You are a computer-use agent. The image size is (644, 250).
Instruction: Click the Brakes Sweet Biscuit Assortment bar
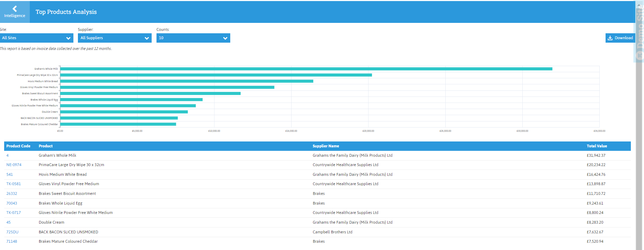point(150,93)
